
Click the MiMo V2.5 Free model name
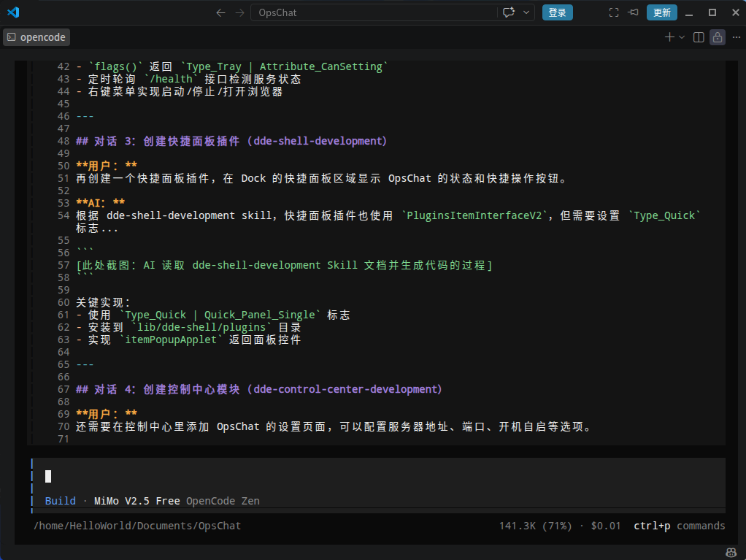tap(137, 501)
